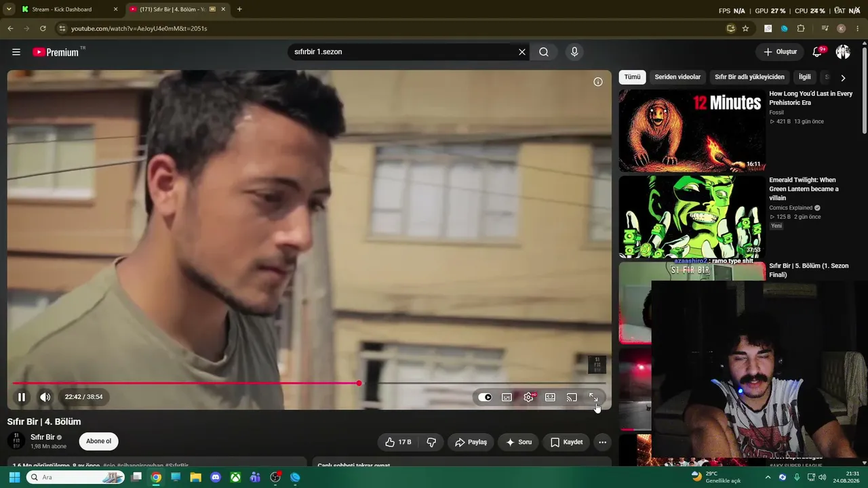Dislike this video
The image size is (868, 488).
[x=431, y=442]
